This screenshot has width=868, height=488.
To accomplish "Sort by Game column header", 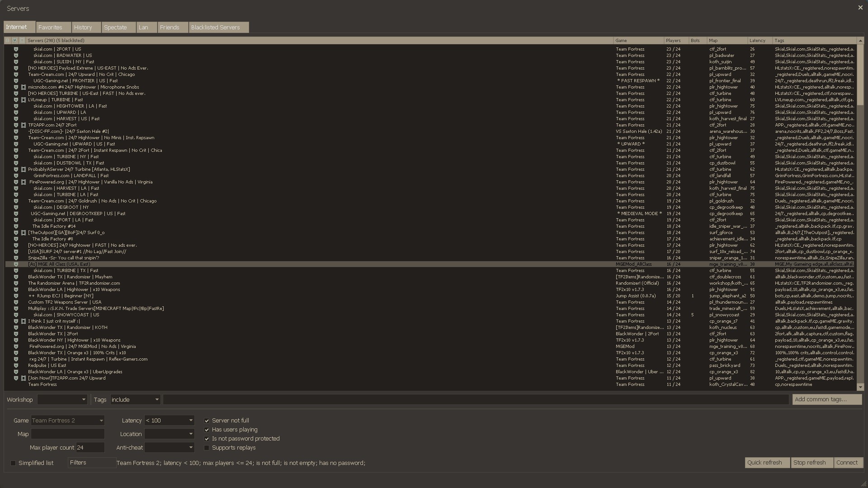I will 638,41.
